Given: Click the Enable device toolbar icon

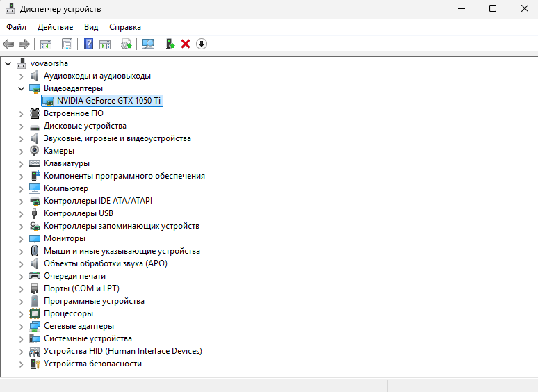Looking at the screenshot, I should coord(170,44).
